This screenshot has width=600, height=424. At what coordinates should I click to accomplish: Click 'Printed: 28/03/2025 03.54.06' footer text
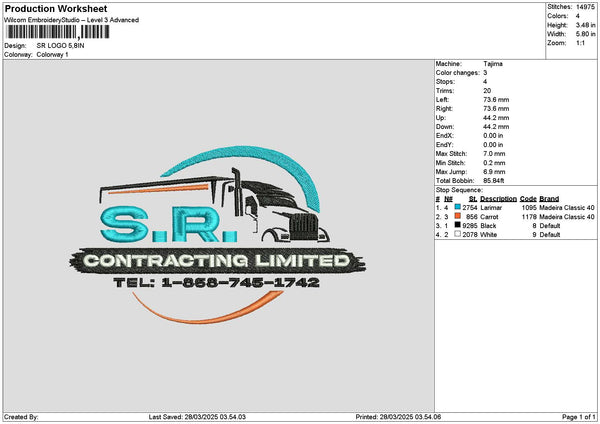pyautogui.click(x=398, y=417)
